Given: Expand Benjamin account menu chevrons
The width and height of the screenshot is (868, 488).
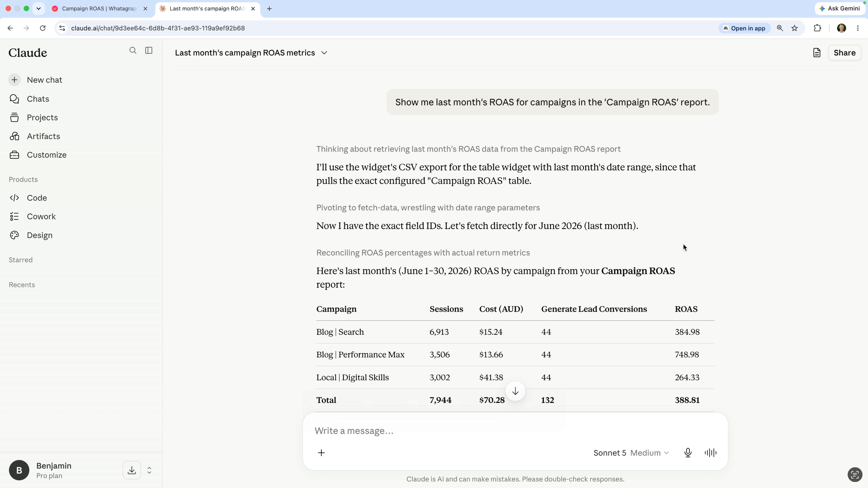Looking at the screenshot, I should pyautogui.click(x=149, y=470).
